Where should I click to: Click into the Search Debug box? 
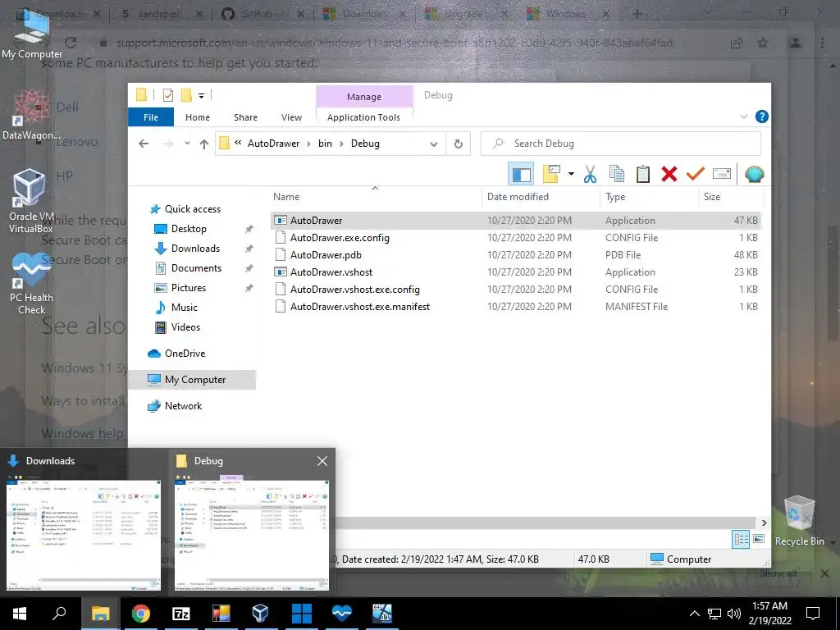coord(622,144)
